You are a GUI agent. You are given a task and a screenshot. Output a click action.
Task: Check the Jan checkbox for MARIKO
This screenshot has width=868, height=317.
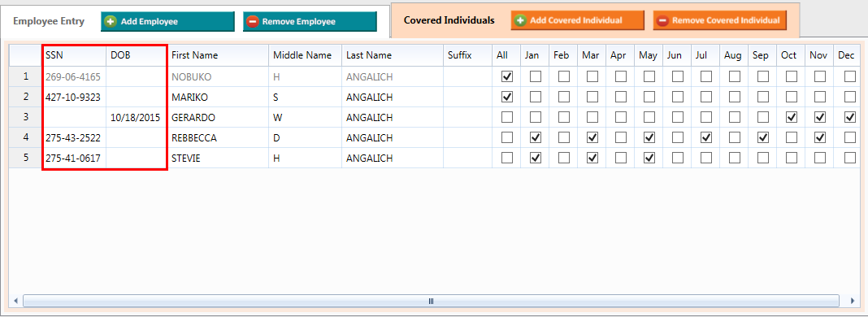pyautogui.click(x=536, y=97)
